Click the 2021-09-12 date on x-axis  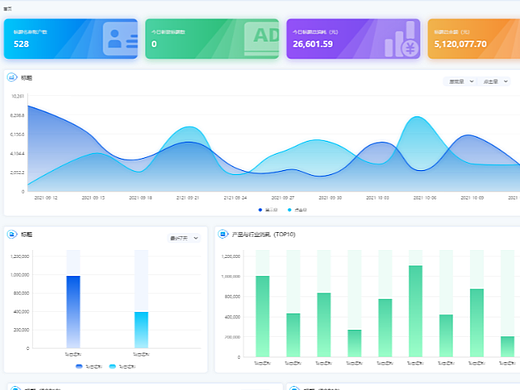(x=46, y=198)
